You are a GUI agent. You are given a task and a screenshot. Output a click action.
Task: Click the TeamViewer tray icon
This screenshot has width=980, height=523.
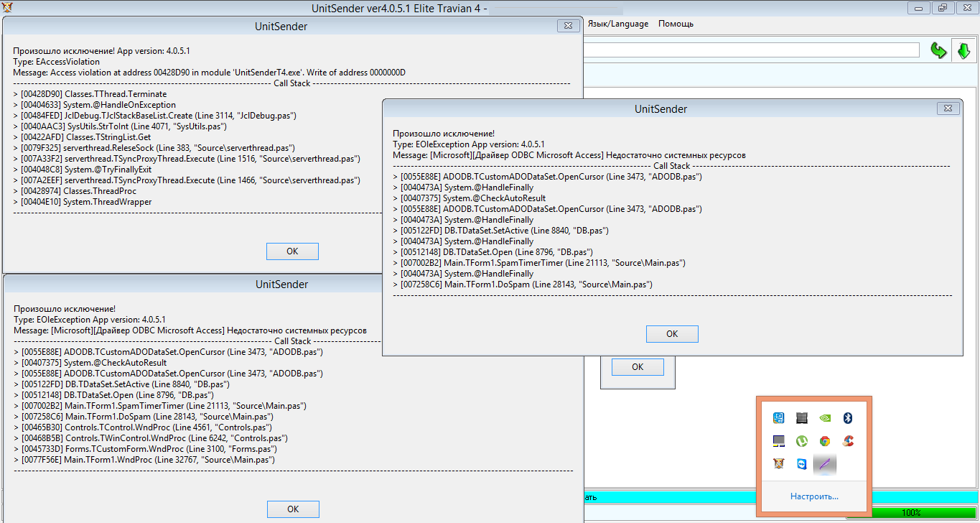(x=801, y=464)
